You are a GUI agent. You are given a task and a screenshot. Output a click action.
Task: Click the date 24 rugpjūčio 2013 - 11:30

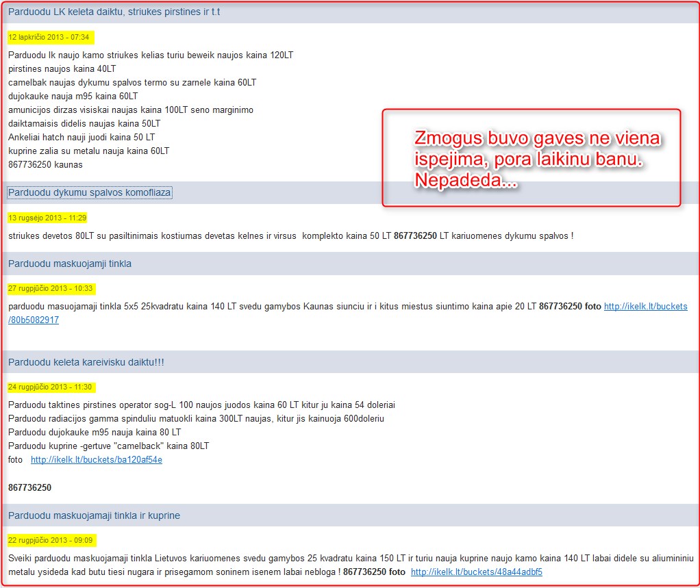pyautogui.click(x=50, y=387)
